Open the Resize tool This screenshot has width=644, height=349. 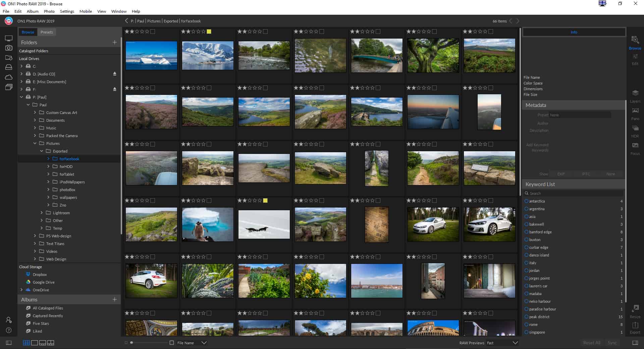[635, 312]
